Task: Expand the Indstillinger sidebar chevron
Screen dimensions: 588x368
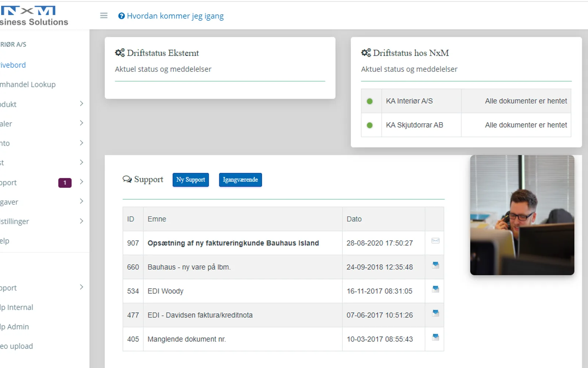Action: point(82,221)
